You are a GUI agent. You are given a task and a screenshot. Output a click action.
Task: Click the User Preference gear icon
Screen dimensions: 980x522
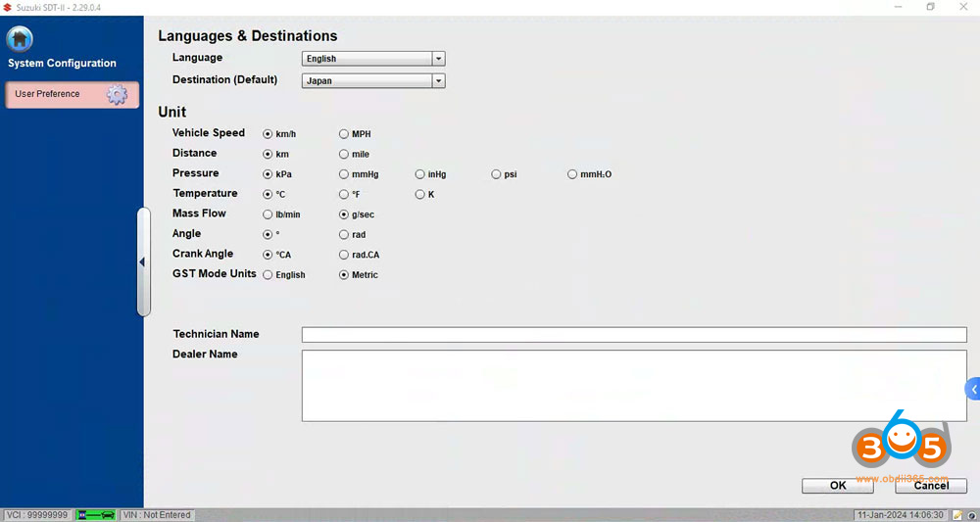[117, 95]
